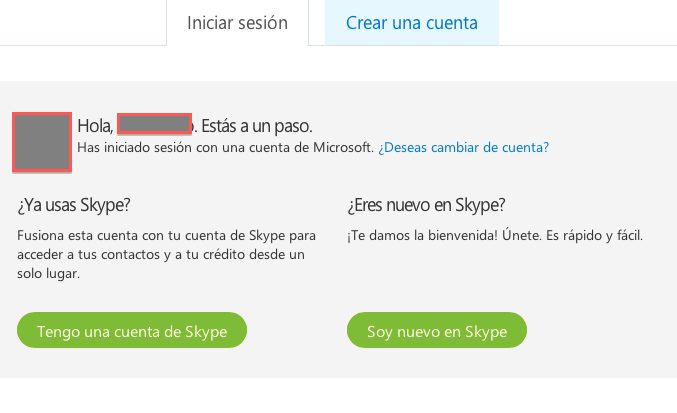Screen dimensions: 677x413
Task: Click the profile avatar picture
Action: (42, 142)
